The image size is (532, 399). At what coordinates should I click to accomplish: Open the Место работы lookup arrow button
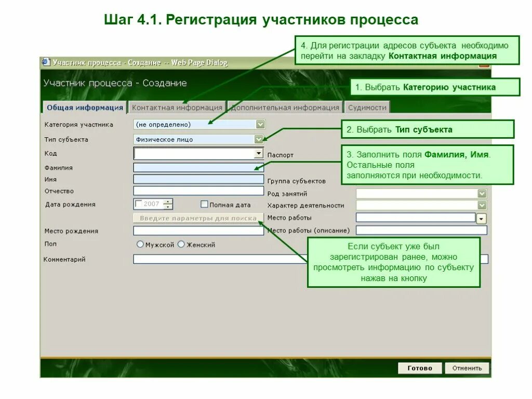click(482, 219)
